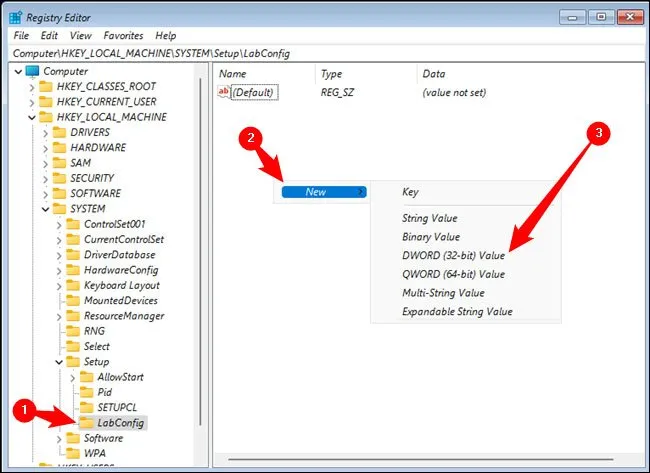Click the Data column header
This screenshot has height=473, width=650.
coord(434,74)
